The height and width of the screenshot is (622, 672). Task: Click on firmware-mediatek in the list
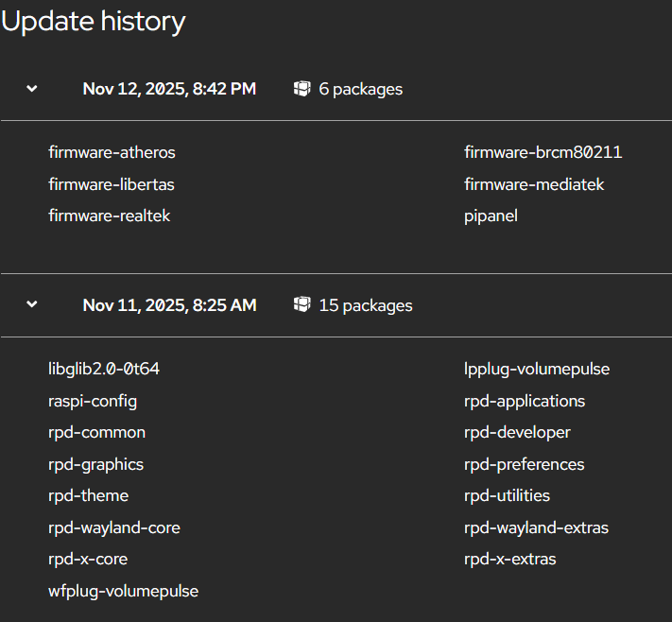click(x=534, y=184)
